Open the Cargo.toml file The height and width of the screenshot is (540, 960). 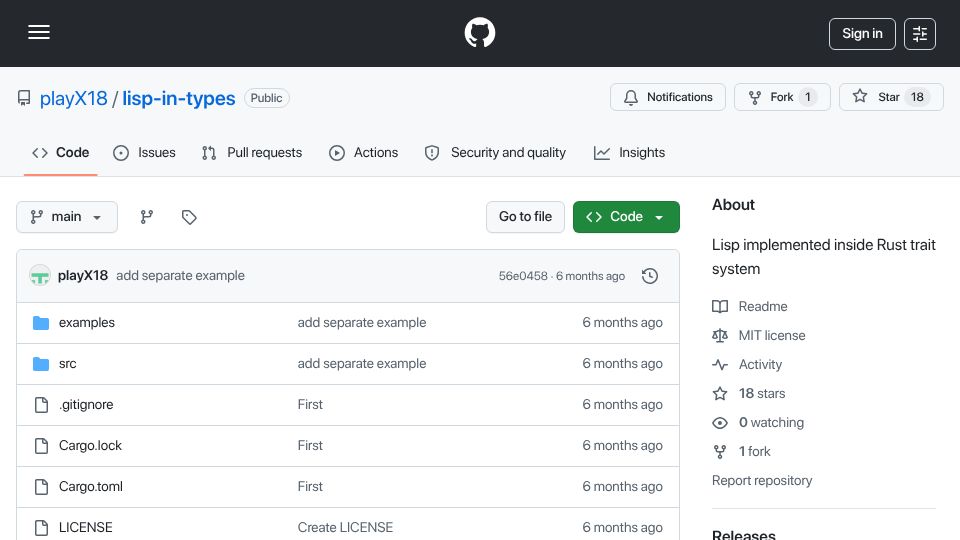point(91,487)
